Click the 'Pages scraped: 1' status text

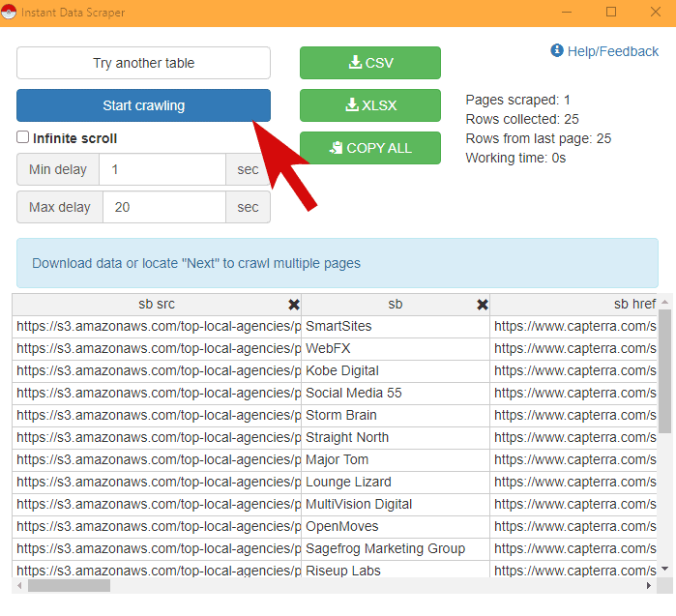517,100
